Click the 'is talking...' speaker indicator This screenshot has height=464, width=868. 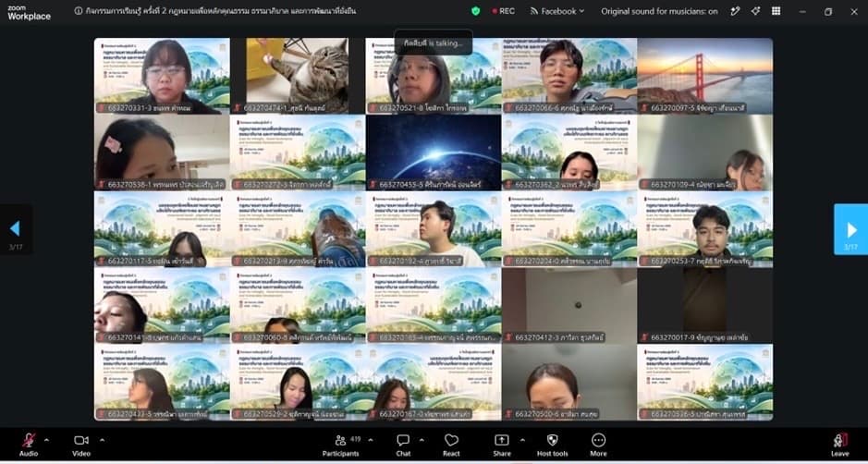pos(434,43)
